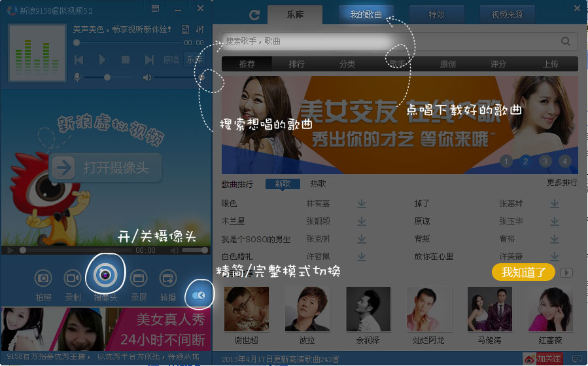The width and height of the screenshot is (588, 366).
Task: Switch to 原唱 original vocal mode
Action: [x=171, y=60]
